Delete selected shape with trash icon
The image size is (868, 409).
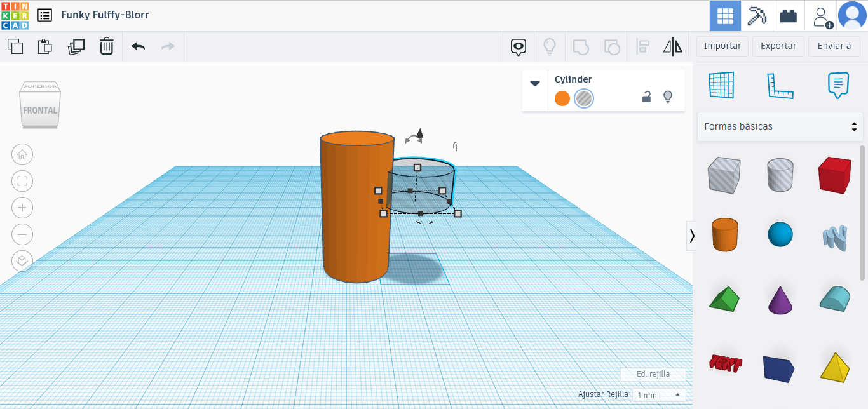[x=107, y=46]
